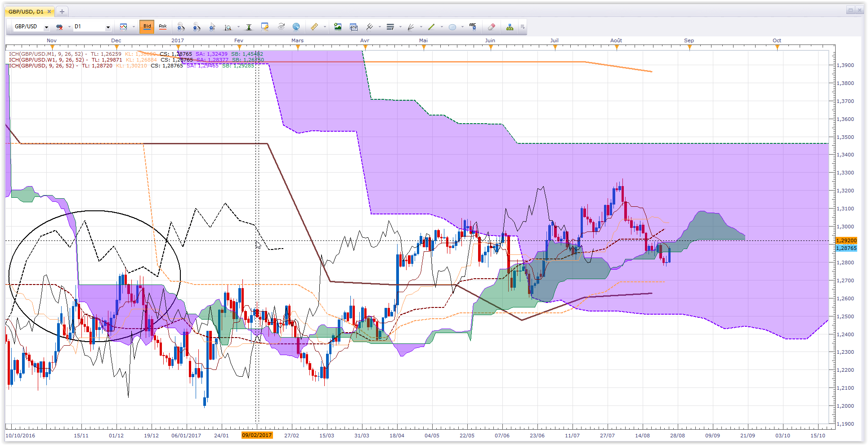Click the chart style icon
868x445 pixels.
click(x=124, y=27)
